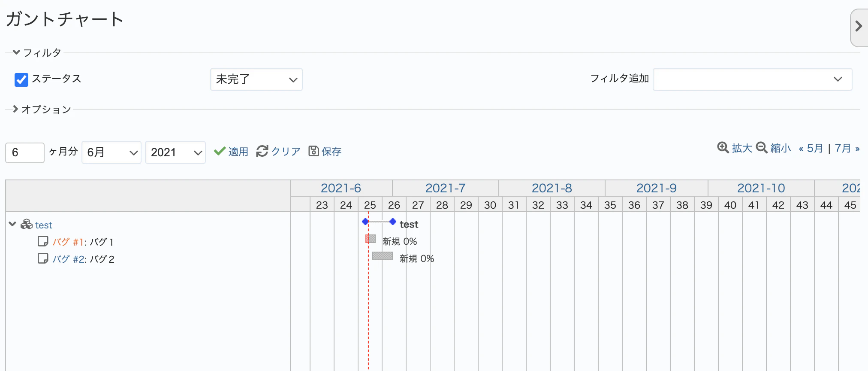868x371 pixels.
Task: Click the 2021-8 month header
Action: (x=552, y=188)
